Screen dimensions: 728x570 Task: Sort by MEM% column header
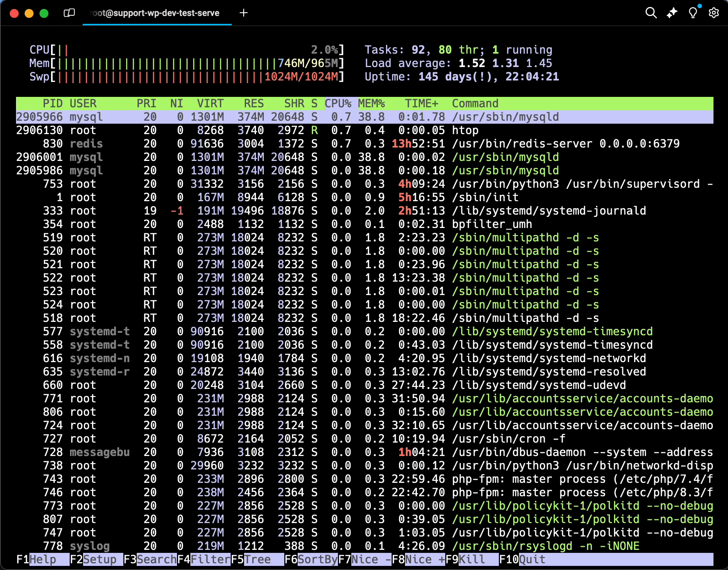[371, 103]
